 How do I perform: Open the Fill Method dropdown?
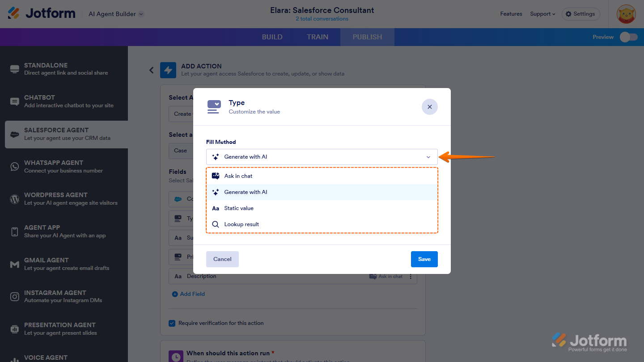click(x=322, y=157)
